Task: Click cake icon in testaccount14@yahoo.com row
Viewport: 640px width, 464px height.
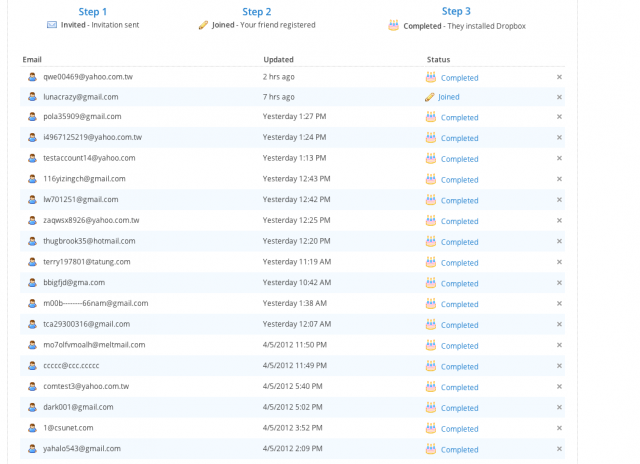Action: tap(431, 158)
